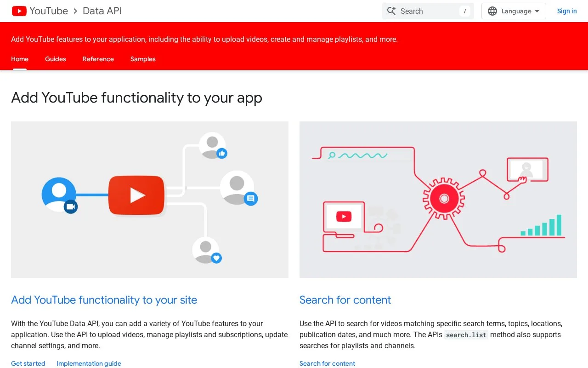The height and width of the screenshot is (368, 588).
Task: Click the 'Search for content' heading link
Action: pyautogui.click(x=345, y=300)
